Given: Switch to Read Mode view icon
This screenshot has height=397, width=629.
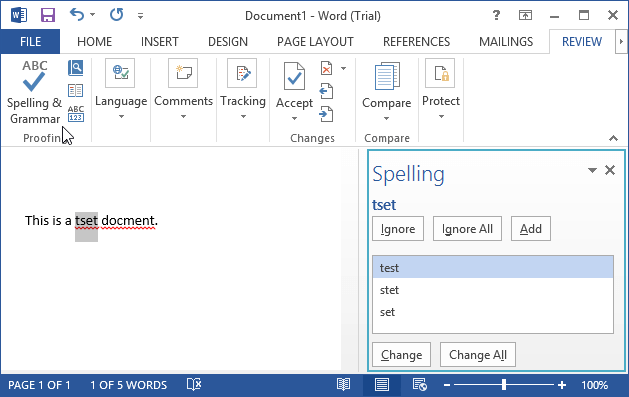Looking at the screenshot, I should (343, 385).
